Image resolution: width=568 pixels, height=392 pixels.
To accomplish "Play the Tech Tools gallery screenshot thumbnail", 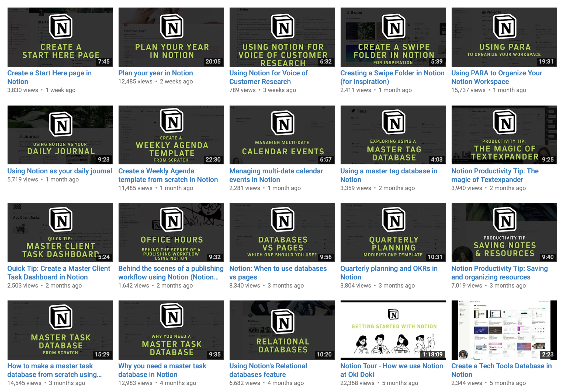I will pyautogui.click(x=504, y=330).
